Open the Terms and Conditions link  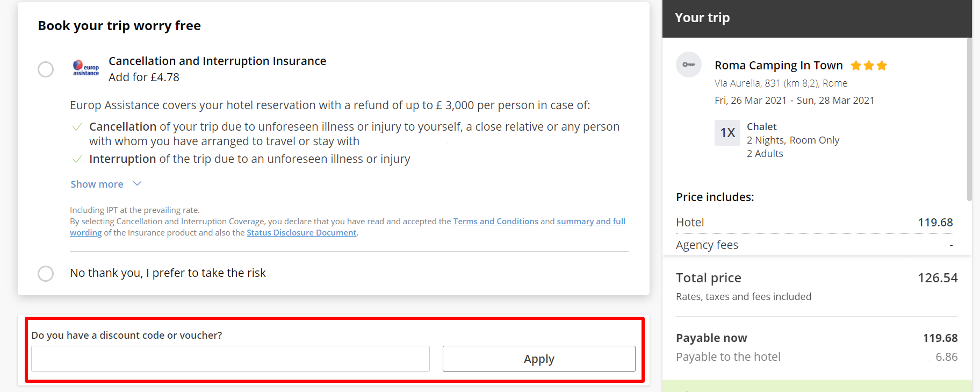(x=495, y=222)
